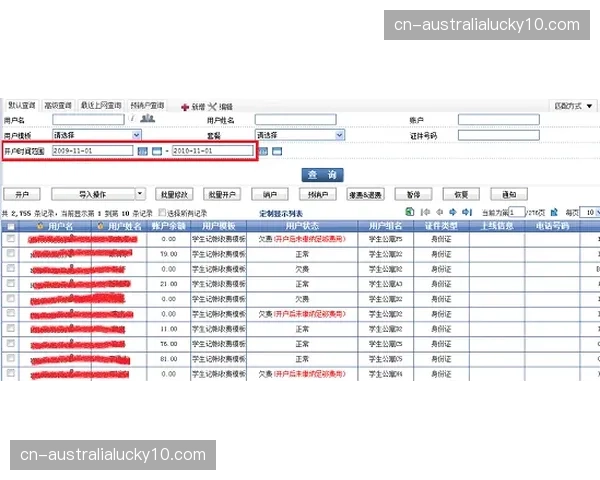Click the 开户 button
Viewport: 600px width, 480px height.
(x=22, y=194)
